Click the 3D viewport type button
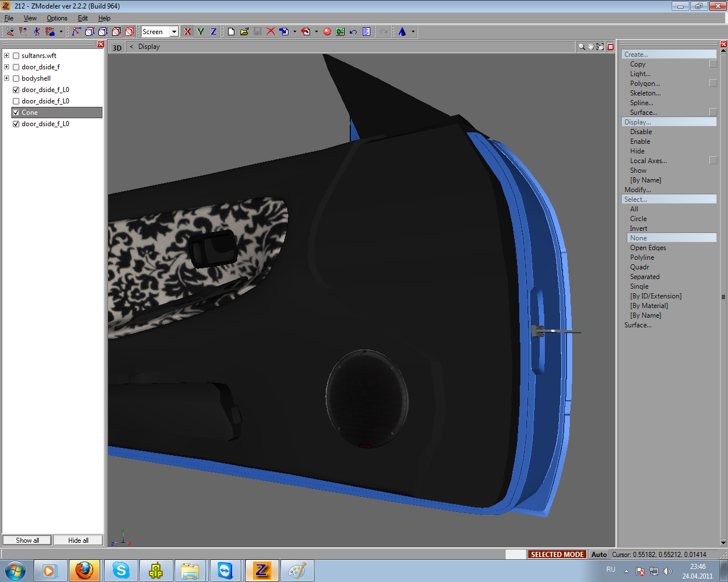728x582 pixels. [x=117, y=48]
